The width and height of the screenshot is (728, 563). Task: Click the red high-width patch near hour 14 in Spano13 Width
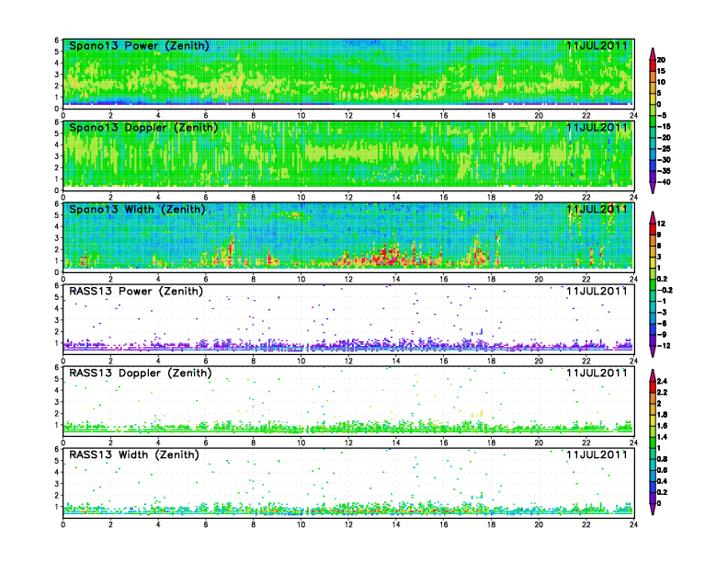(x=388, y=257)
